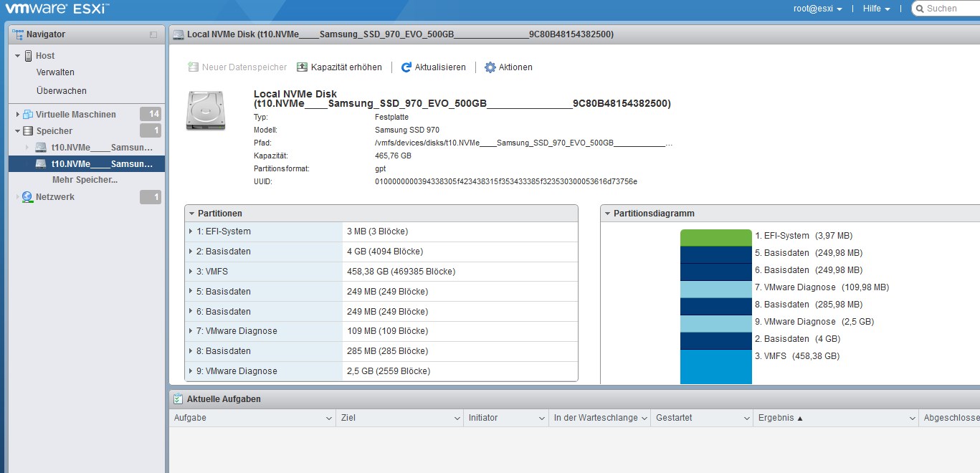
Task: Open the Initiator column dropdown arrow
Action: pyautogui.click(x=541, y=418)
